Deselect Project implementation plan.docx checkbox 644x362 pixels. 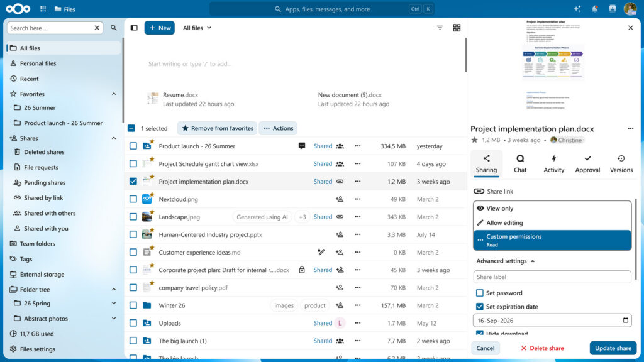tap(133, 182)
